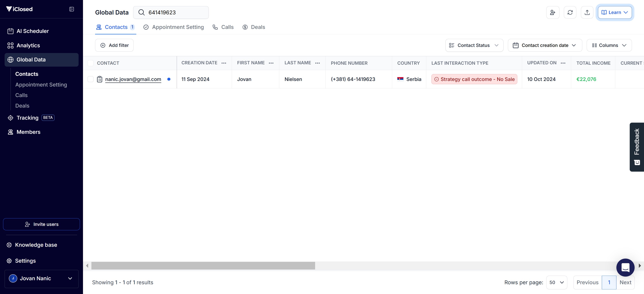The height and width of the screenshot is (294, 644).
Task: Open the nanic.jovan@gmail.com contact link
Action: click(133, 79)
